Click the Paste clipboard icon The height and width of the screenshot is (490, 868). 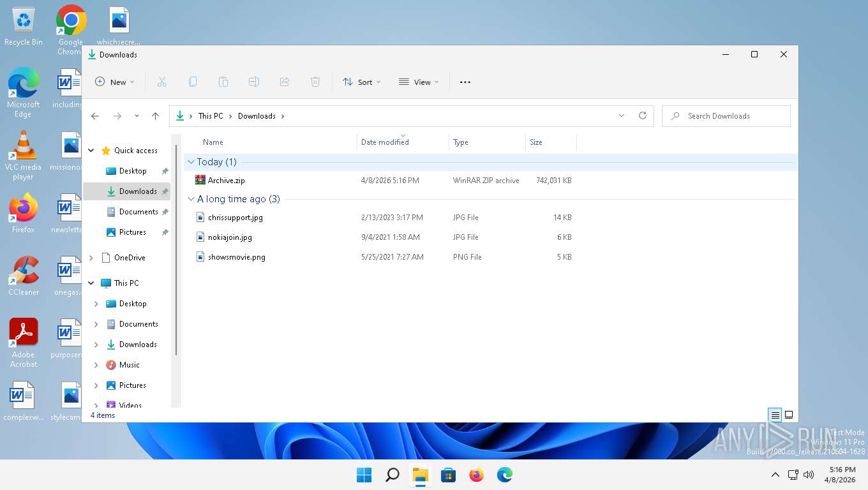coord(223,82)
